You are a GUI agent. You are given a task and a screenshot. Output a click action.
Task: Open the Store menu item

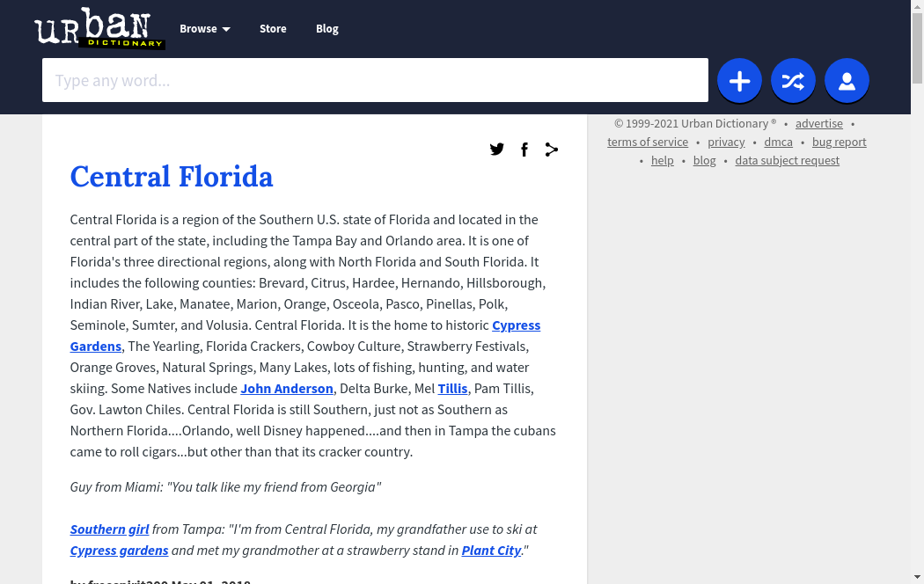[x=273, y=29]
